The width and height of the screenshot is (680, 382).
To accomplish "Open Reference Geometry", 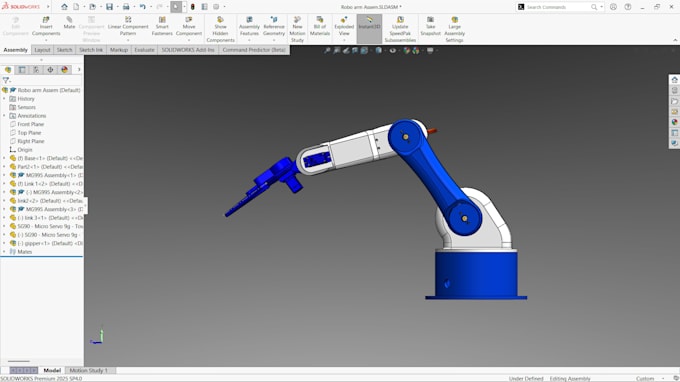I will (x=274, y=26).
